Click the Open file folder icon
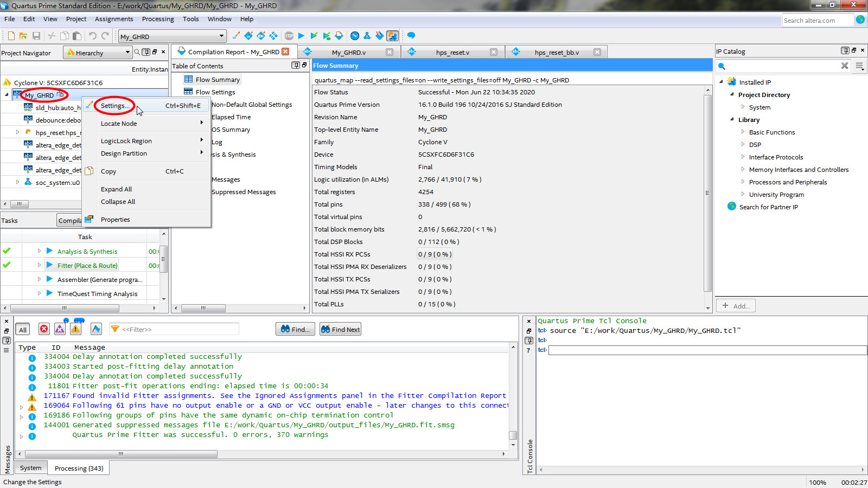 coord(23,36)
